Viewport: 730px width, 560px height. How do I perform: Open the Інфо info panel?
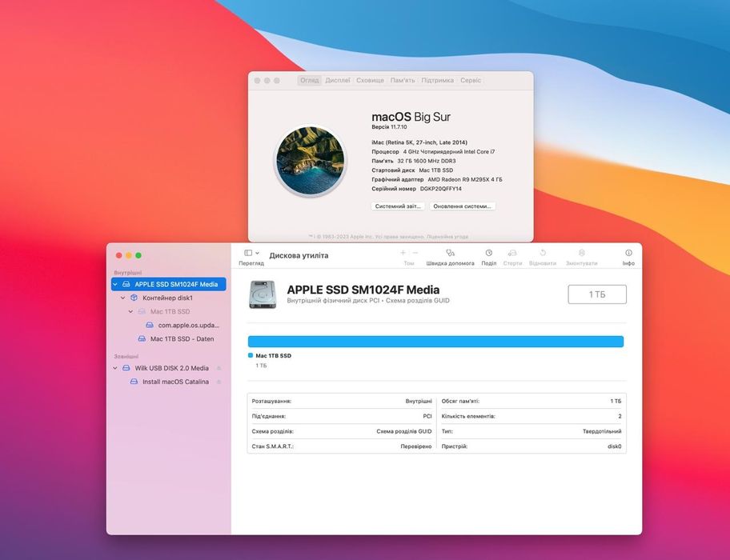pyautogui.click(x=628, y=253)
